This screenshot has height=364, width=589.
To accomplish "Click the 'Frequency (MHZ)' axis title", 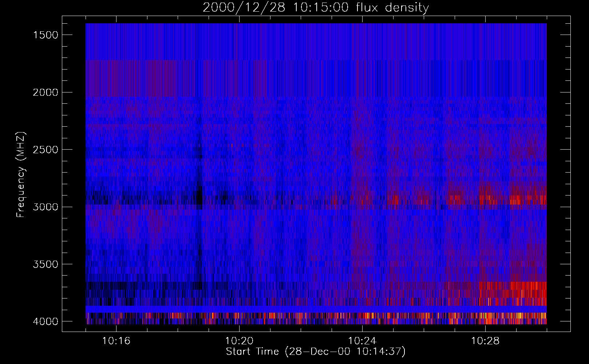I will tap(21, 175).
